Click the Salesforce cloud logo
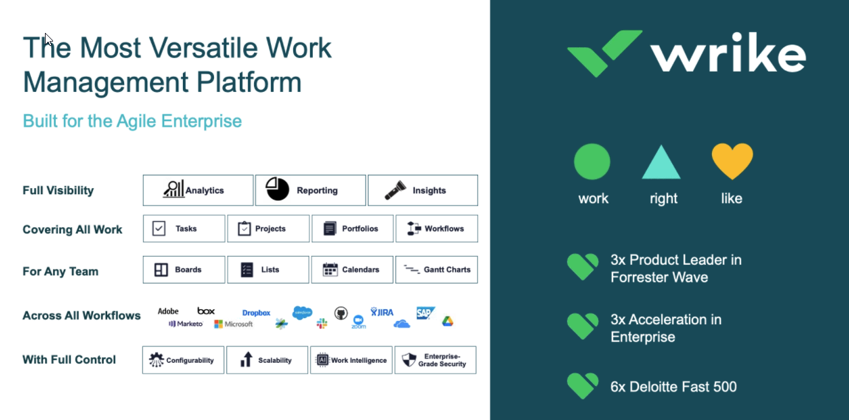849x420 pixels. pyautogui.click(x=302, y=312)
